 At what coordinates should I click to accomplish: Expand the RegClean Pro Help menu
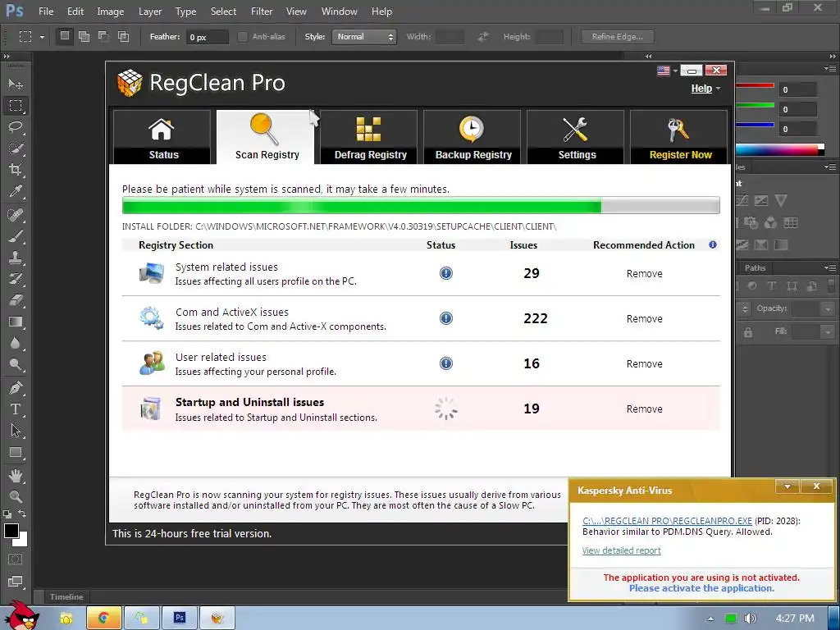705,89
